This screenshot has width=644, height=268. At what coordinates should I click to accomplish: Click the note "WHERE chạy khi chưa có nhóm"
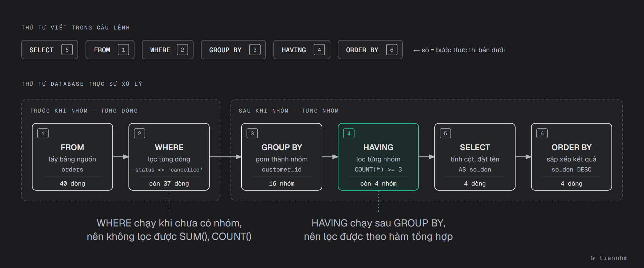pyautogui.click(x=169, y=223)
